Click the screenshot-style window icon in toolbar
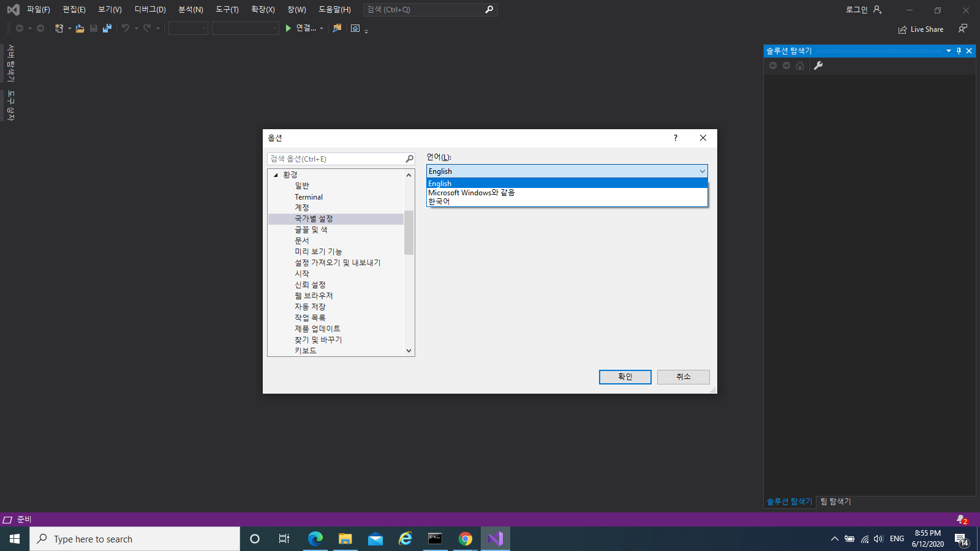The width and height of the screenshot is (980, 551). 355,28
